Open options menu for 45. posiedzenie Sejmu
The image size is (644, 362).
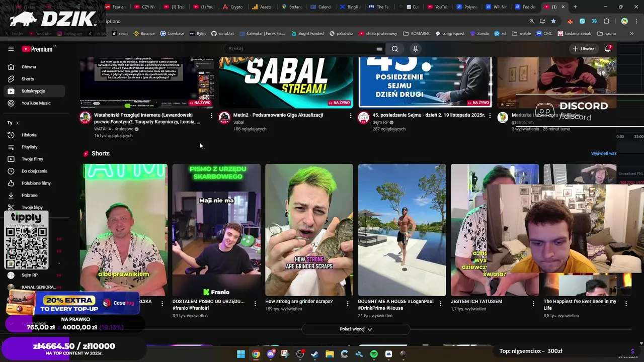click(x=490, y=116)
